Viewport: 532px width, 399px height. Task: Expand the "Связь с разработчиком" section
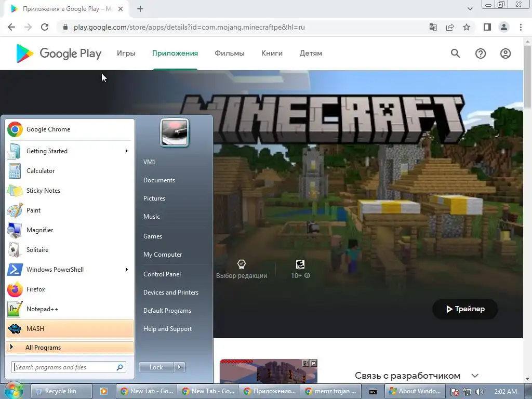(475, 376)
